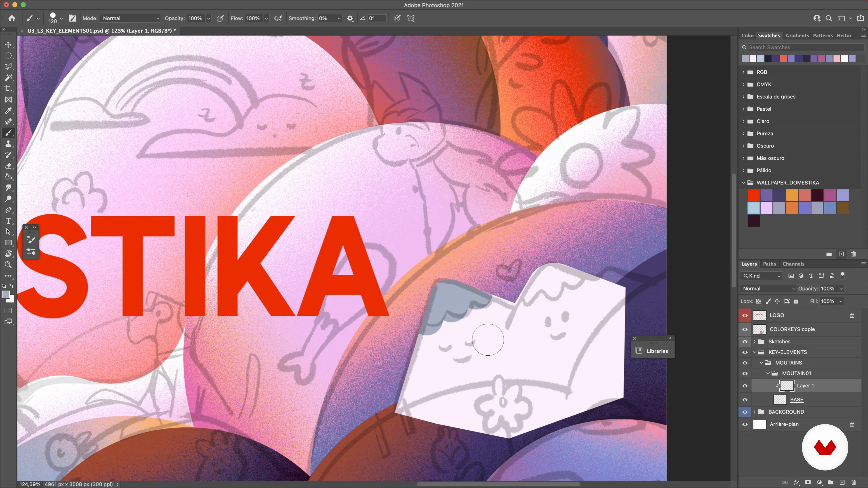
Task: Select the Rectangle shape tool
Action: click(x=8, y=243)
